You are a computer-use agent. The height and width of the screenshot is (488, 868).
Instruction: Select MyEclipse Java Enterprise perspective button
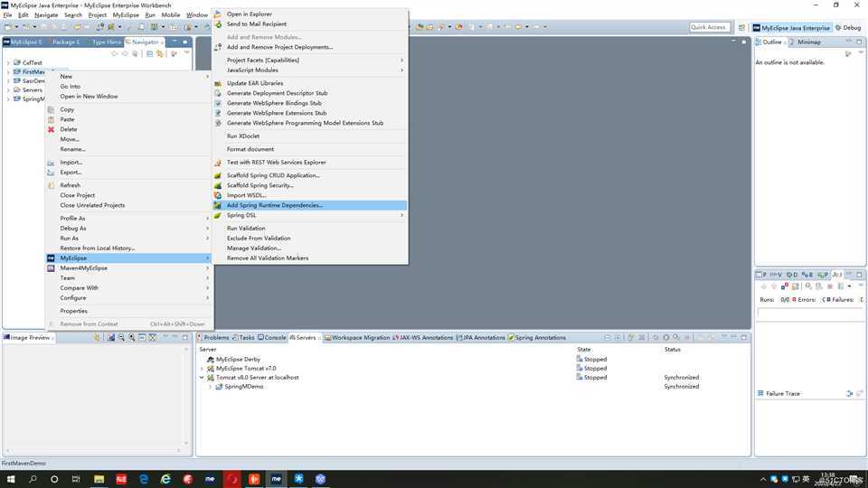coord(792,28)
